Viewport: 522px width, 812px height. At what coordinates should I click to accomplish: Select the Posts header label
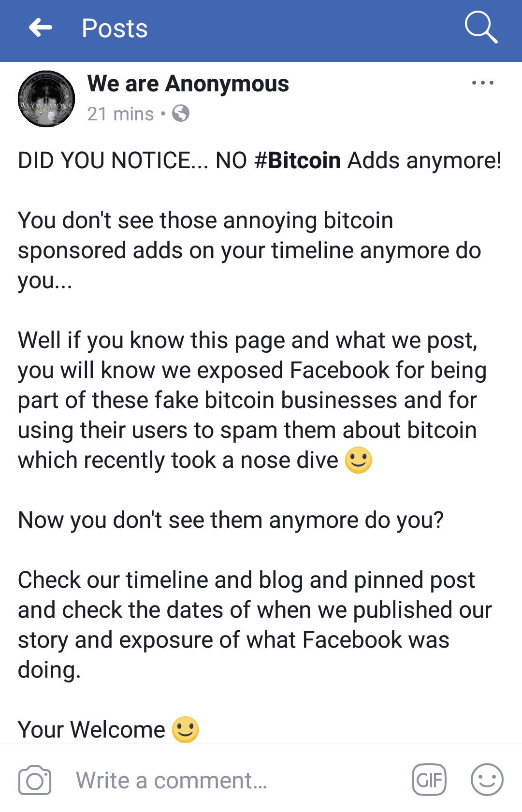pyautogui.click(x=114, y=28)
